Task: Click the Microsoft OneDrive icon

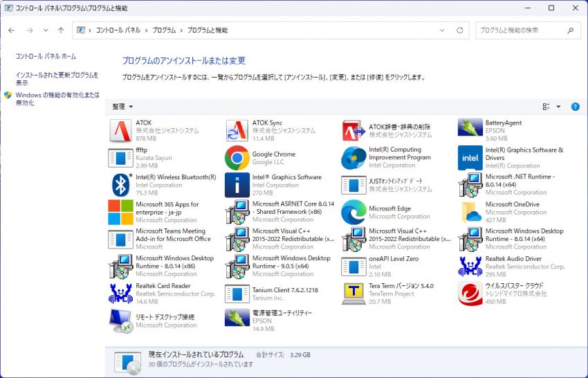Action: pyautogui.click(x=470, y=212)
